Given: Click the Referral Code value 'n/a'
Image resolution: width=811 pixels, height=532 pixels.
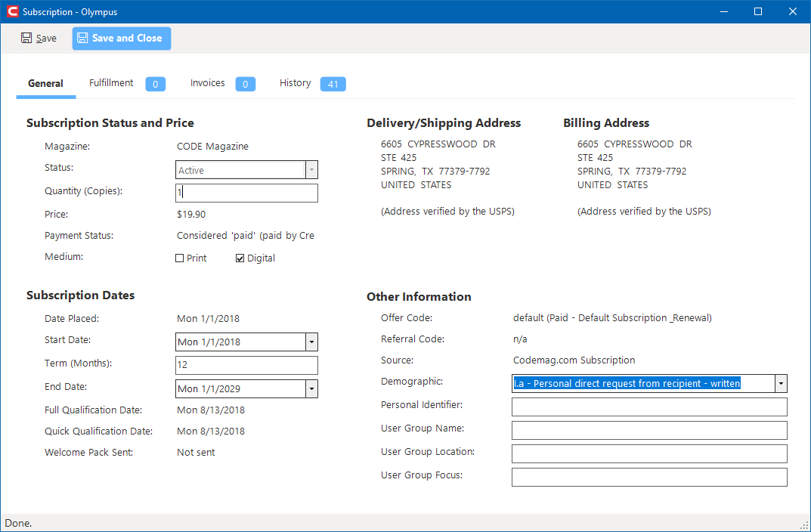Looking at the screenshot, I should click(x=520, y=339).
